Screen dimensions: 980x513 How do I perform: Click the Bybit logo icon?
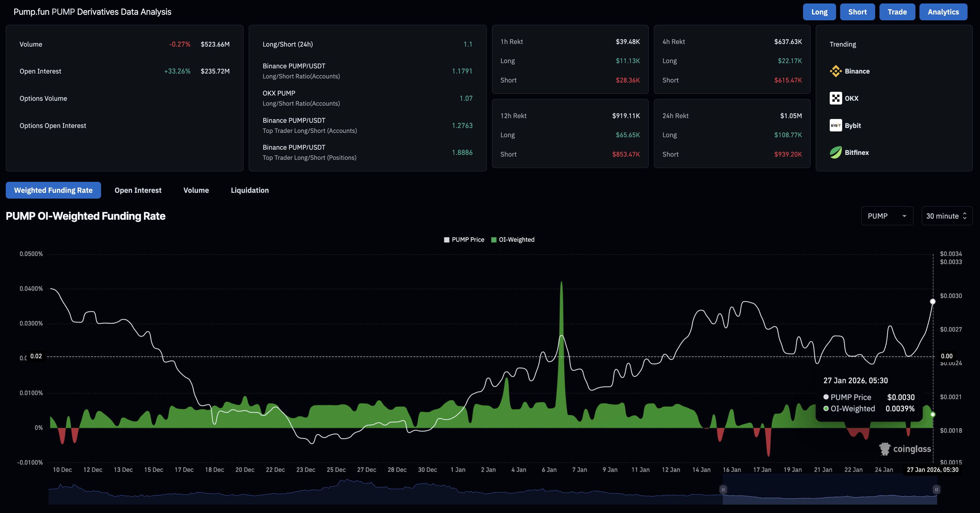(835, 125)
